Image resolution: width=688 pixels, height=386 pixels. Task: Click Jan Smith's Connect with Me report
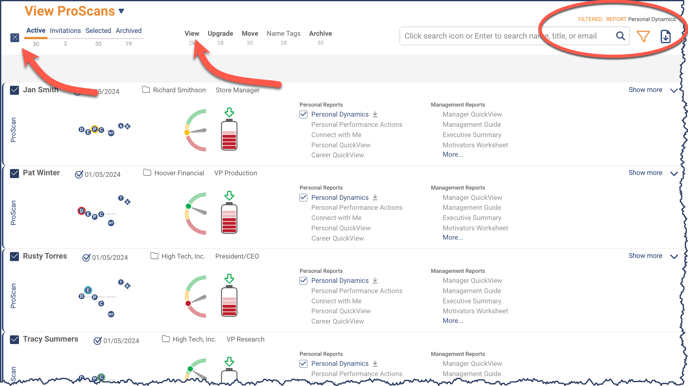click(337, 135)
